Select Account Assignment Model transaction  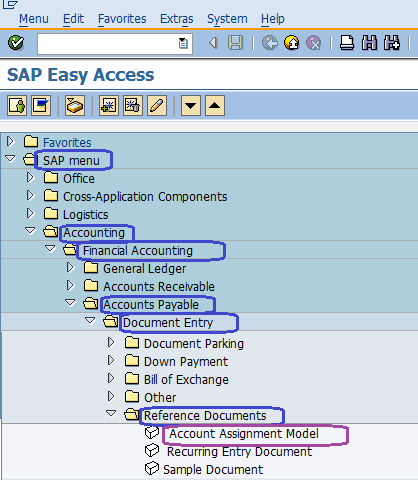(x=244, y=434)
